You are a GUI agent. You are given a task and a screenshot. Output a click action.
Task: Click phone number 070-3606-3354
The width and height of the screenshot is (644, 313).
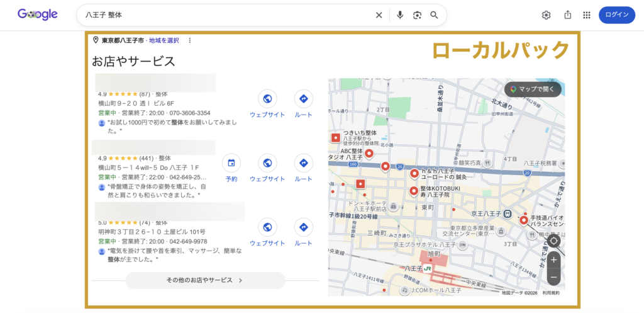189,113
